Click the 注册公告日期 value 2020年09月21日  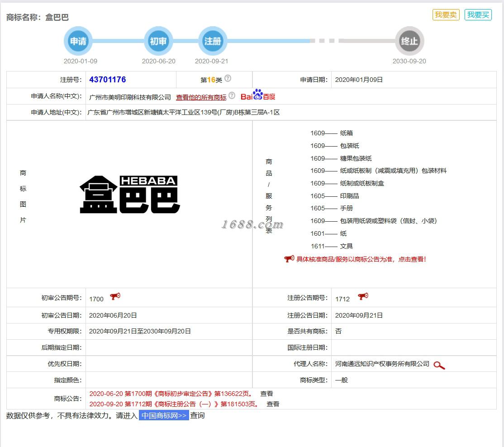click(359, 315)
